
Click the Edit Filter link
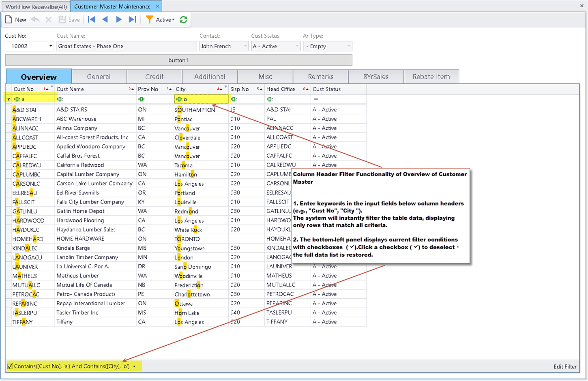coord(565,366)
